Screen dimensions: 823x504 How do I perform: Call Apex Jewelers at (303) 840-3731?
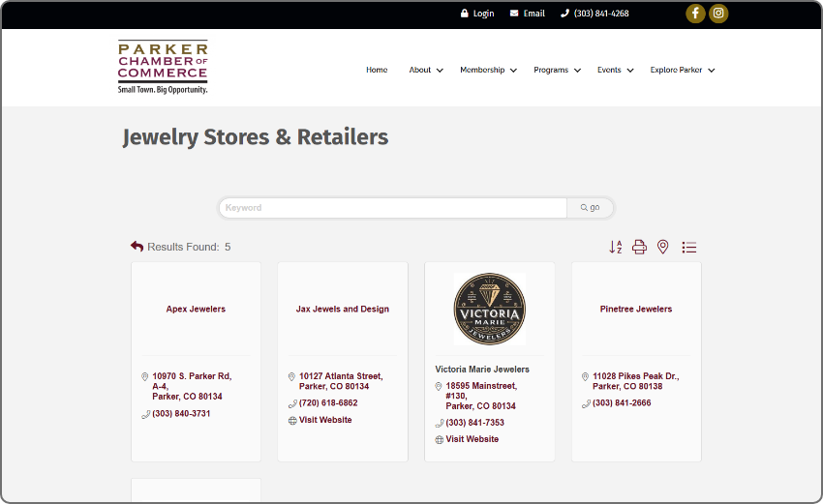tap(181, 414)
